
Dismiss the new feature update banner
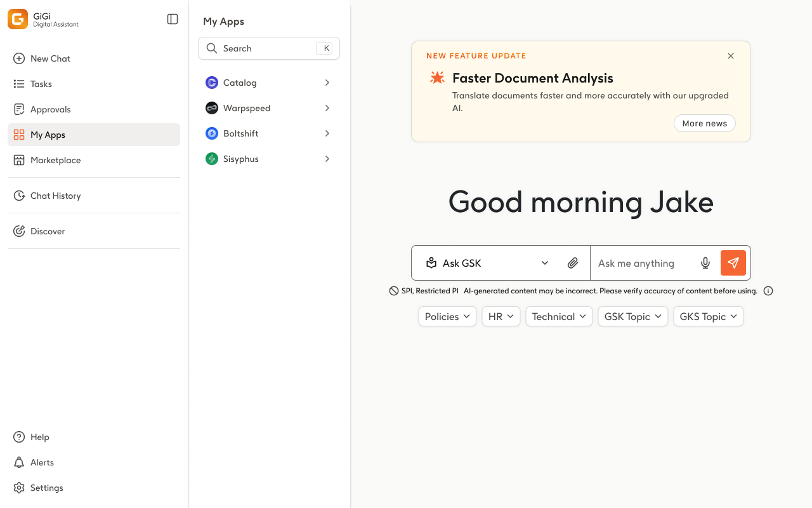pos(731,56)
